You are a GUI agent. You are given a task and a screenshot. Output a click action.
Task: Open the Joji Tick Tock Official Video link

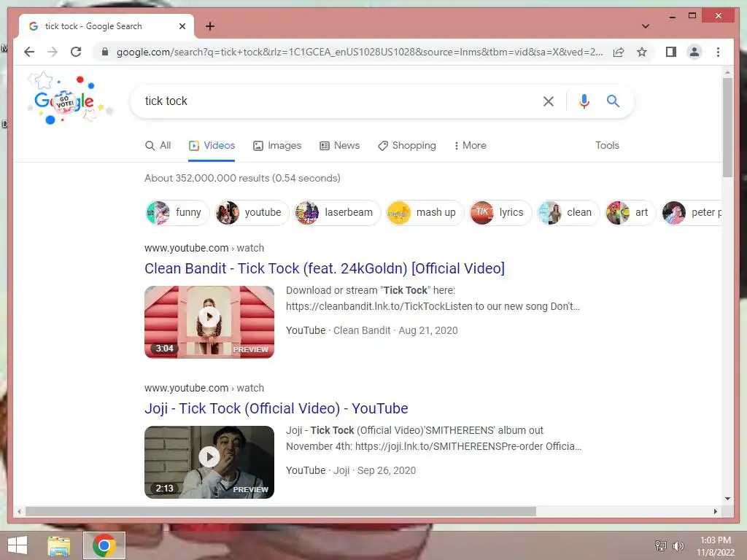click(x=276, y=408)
